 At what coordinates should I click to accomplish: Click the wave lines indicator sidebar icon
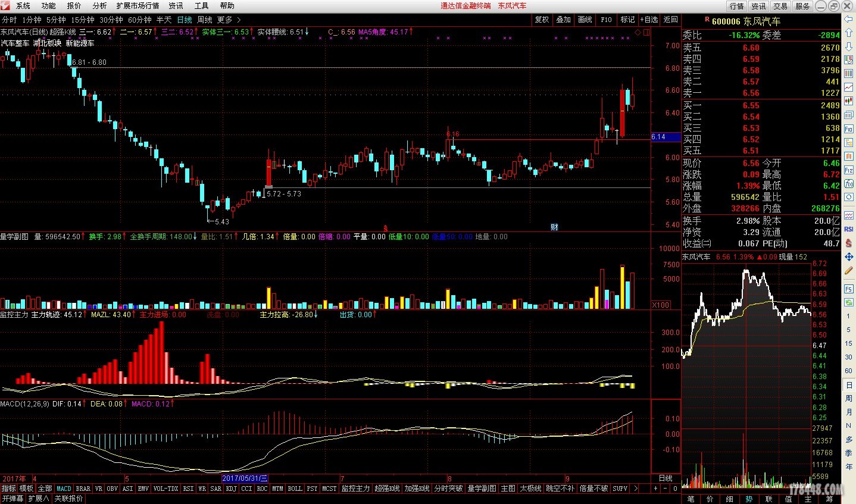[849, 215]
